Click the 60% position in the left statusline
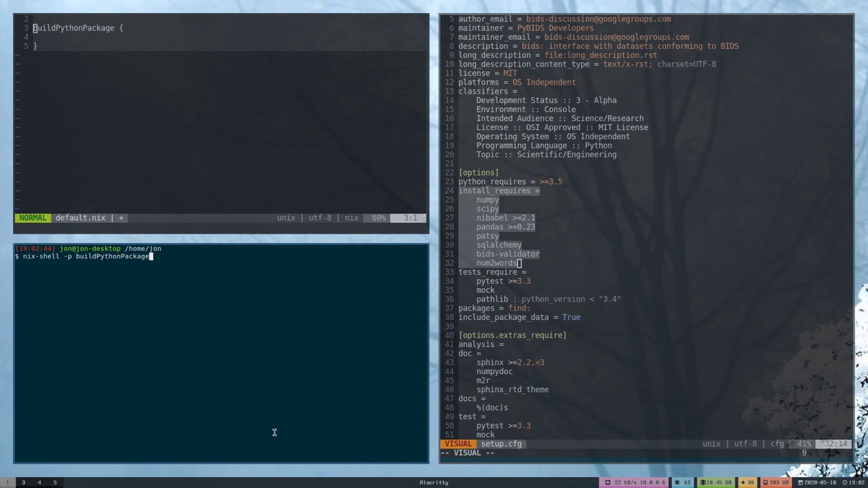This screenshot has height=488, width=868. [378, 218]
